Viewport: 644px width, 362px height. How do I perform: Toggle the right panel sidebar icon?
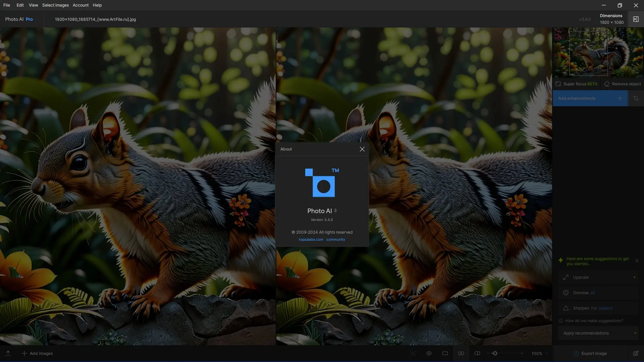636,19
